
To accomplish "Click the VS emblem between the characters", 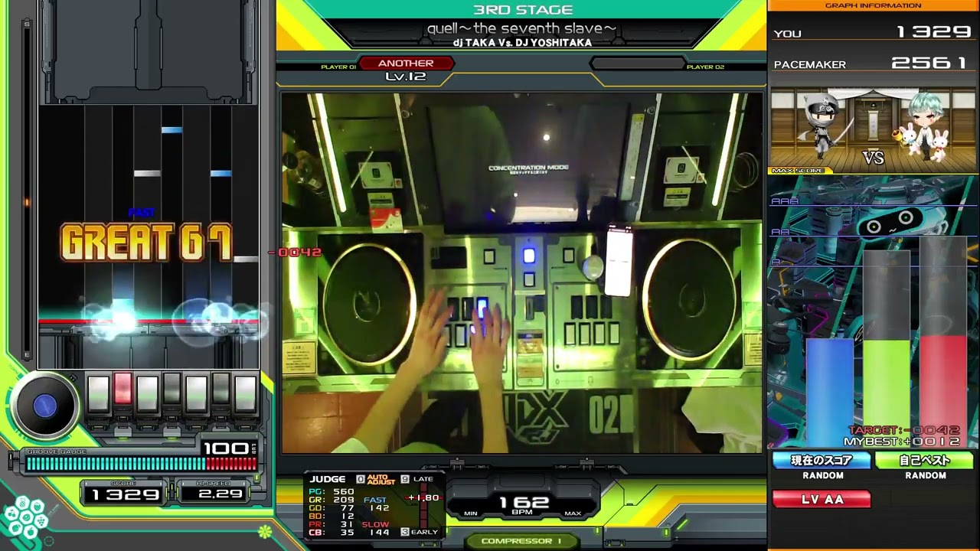I will (x=874, y=158).
